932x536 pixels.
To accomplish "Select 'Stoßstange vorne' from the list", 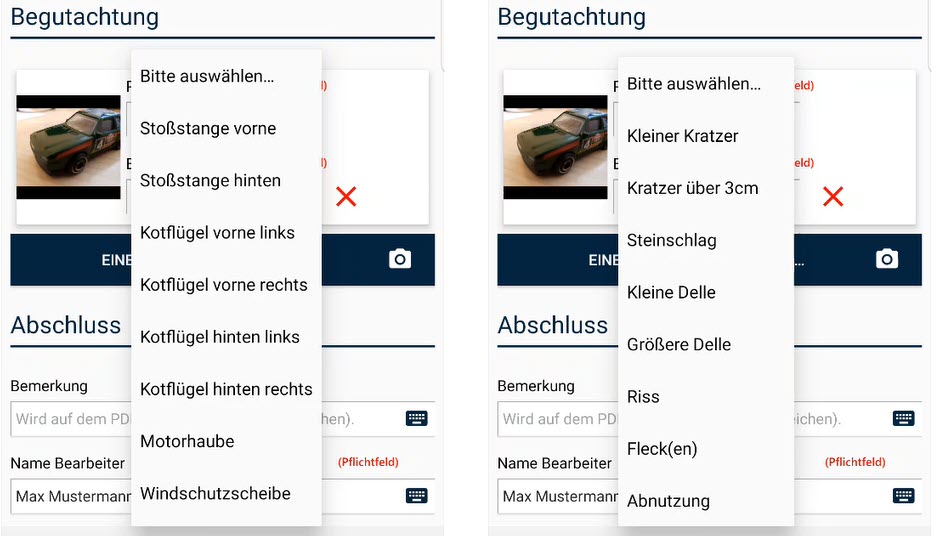I will point(208,129).
